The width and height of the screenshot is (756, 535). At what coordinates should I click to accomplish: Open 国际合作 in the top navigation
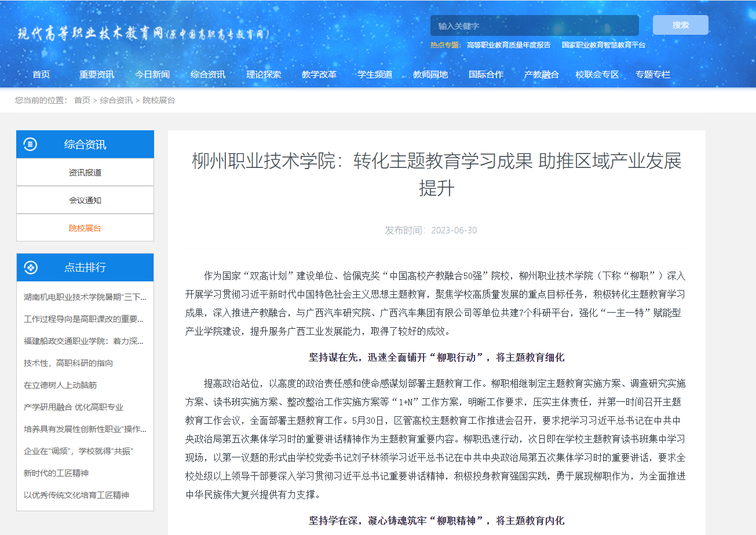click(486, 74)
